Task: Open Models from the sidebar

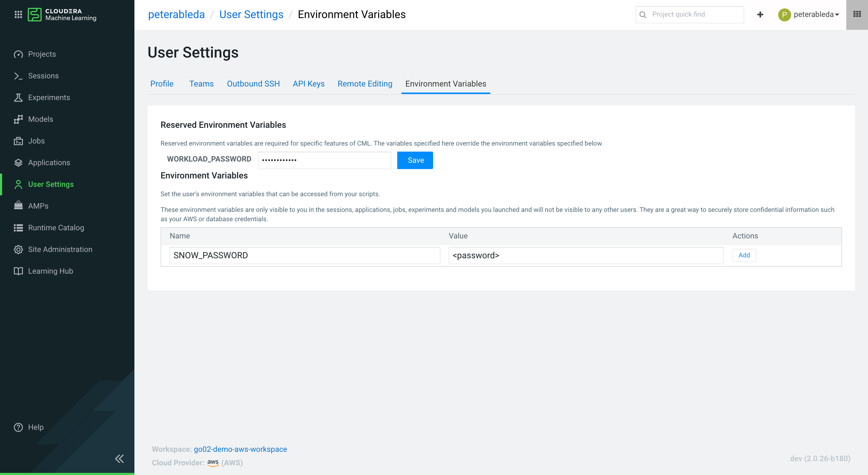Action: [40, 119]
